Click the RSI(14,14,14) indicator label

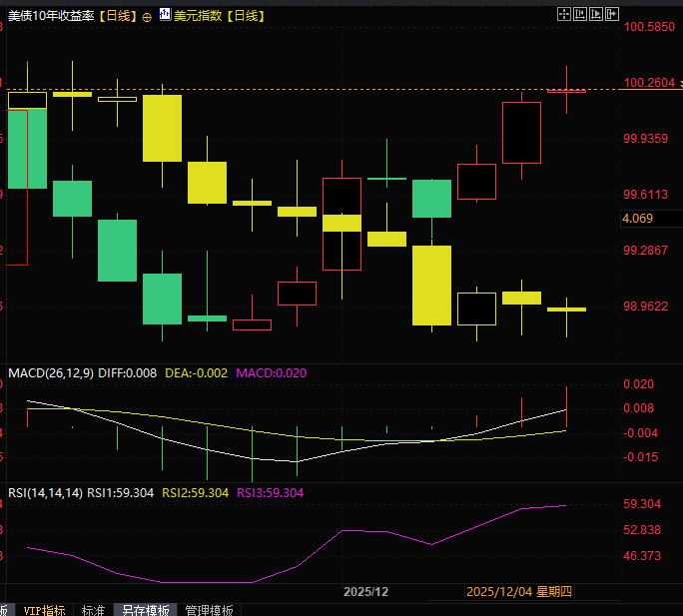point(45,493)
